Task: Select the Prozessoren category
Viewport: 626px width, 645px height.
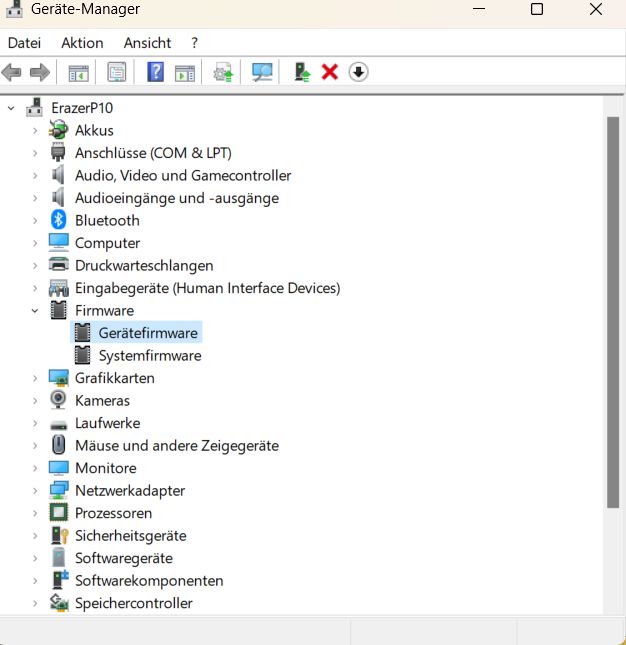Action: [113, 513]
